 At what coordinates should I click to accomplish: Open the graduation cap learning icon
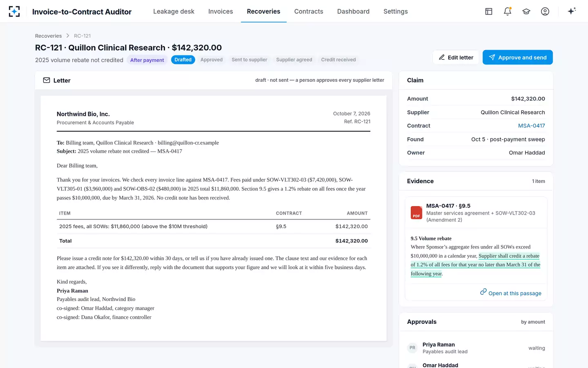pos(526,11)
